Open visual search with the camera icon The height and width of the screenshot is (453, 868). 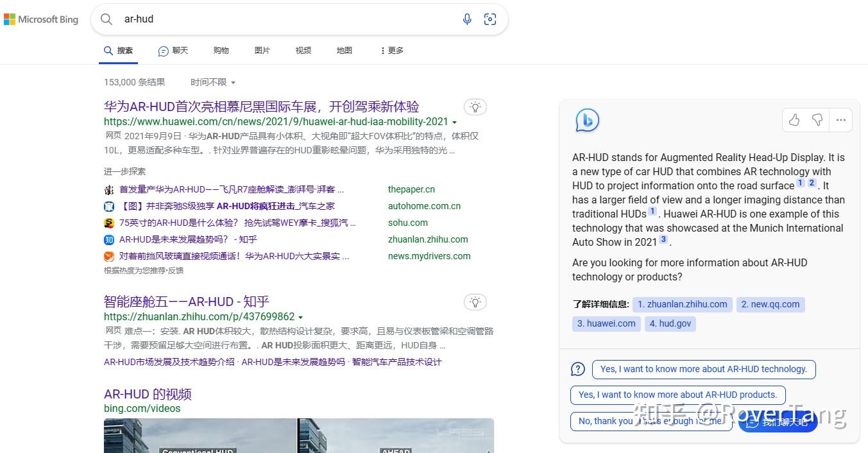(490, 19)
